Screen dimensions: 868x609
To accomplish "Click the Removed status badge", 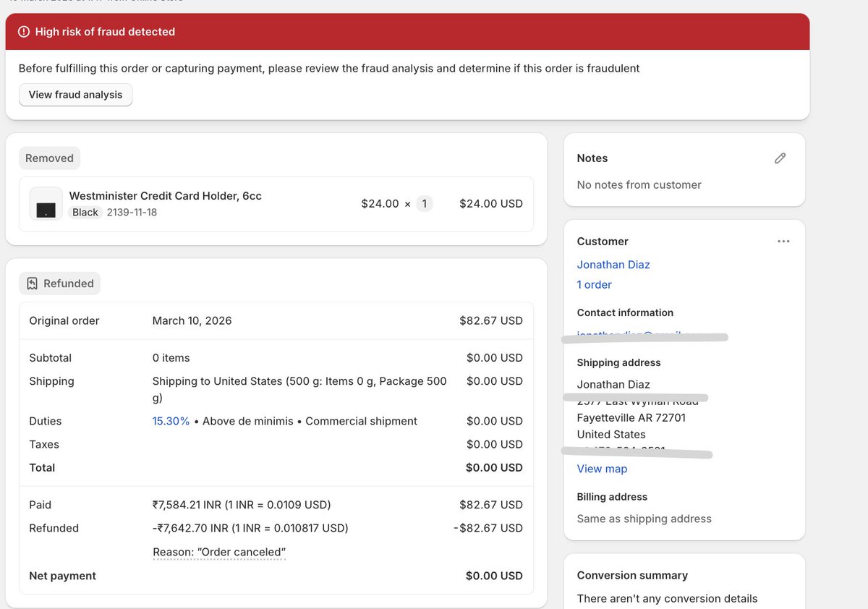I will click(49, 158).
